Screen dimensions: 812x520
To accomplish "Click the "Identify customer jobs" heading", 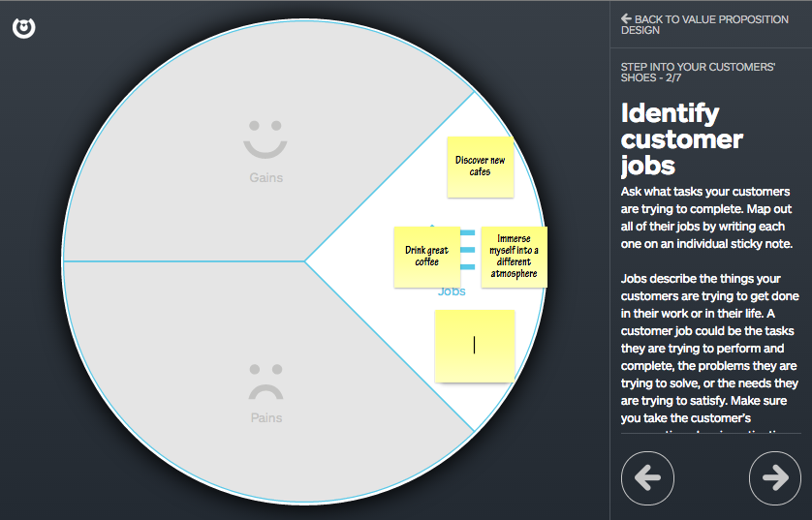I will 682,138.
